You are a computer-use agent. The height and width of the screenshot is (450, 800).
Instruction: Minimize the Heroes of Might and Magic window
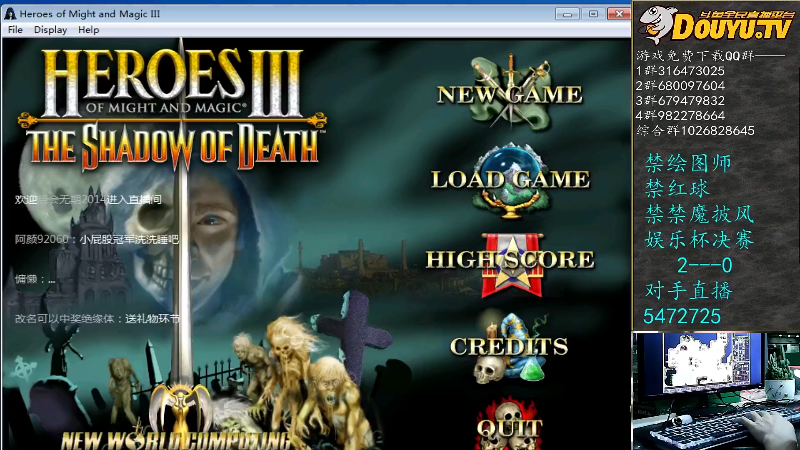[x=567, y=14]
